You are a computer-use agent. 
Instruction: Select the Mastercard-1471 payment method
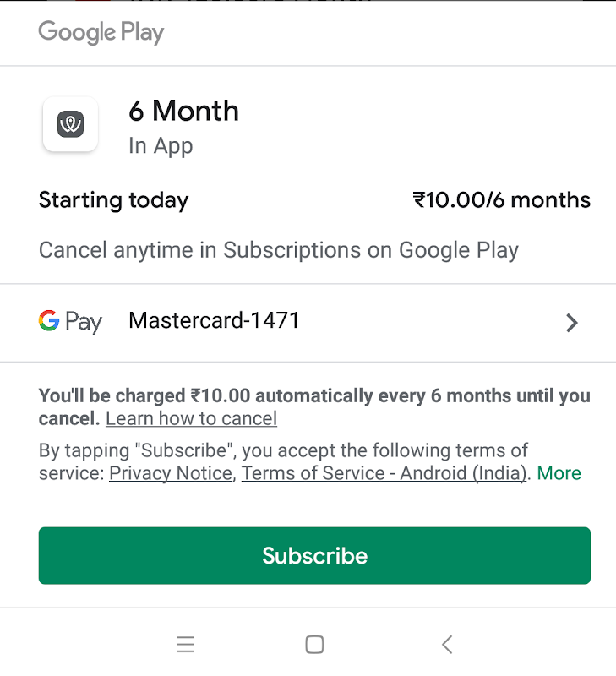pos(214,321)
